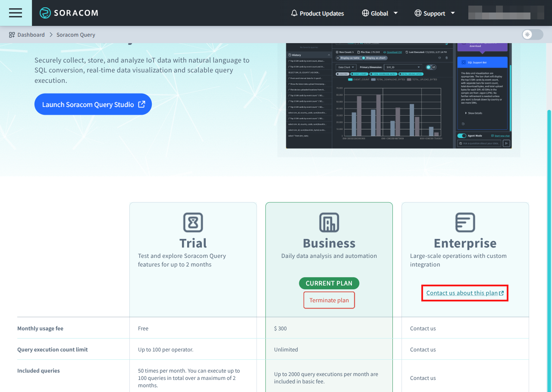
Task: Contact us about the Enterprise plan
Action: click(465, 293)
